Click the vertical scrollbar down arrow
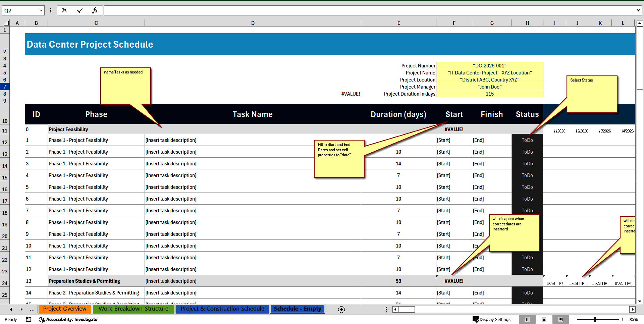This screenshot has width=644, height=324. 640,301
